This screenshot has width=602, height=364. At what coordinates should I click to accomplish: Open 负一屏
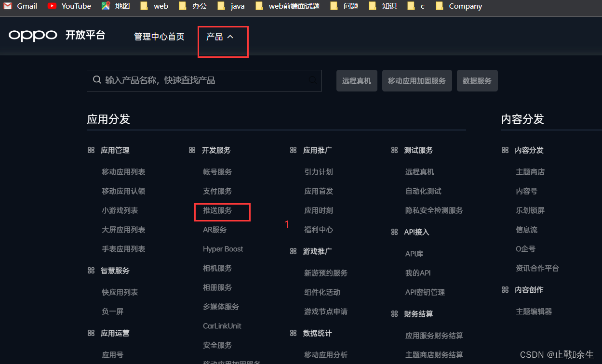coord(113,312)
